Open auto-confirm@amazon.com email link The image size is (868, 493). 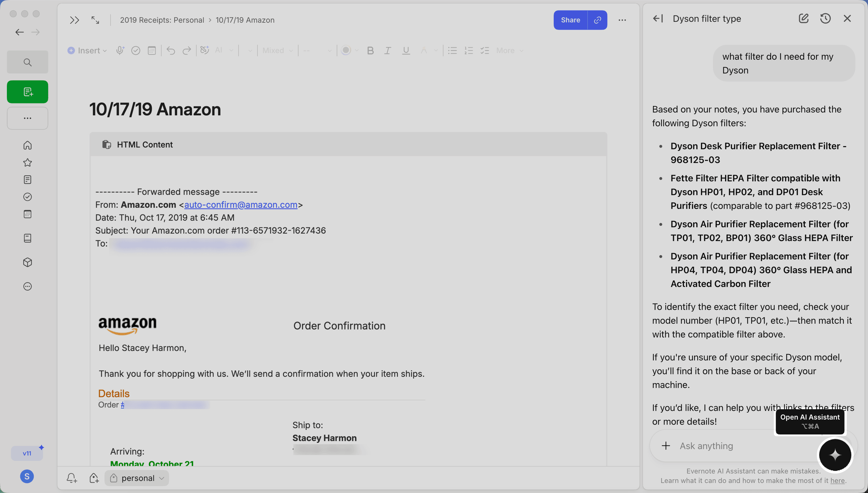(x=241, y=205)
